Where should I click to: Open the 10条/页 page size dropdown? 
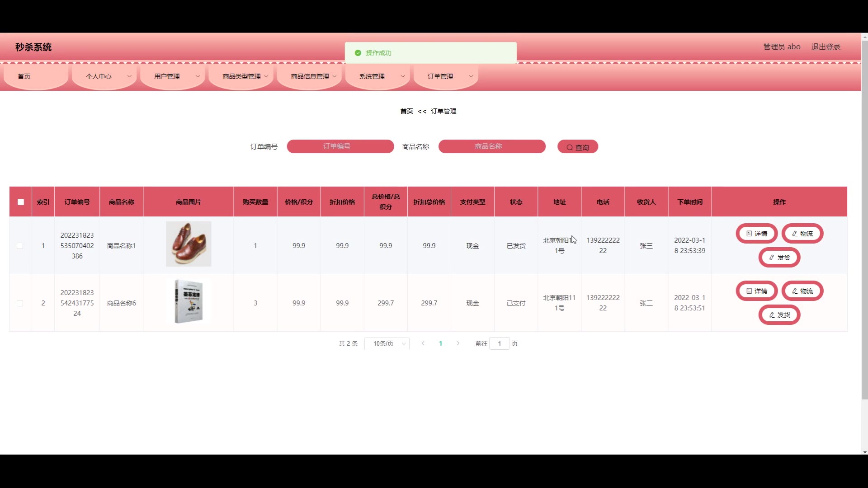[387, 344]
